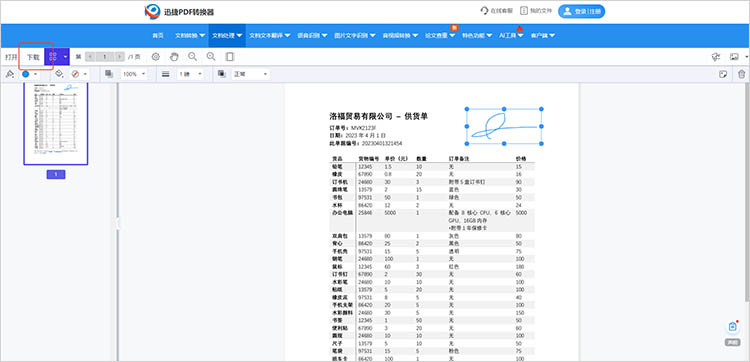Click the 价格 column header
The width and height of the screenshot is (750, 362).
[x=520, y=158]
